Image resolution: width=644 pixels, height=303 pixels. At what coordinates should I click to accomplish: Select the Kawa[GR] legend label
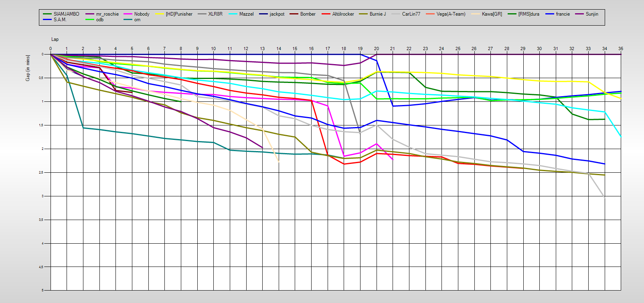pyautogui.click(x=492, y=14)
